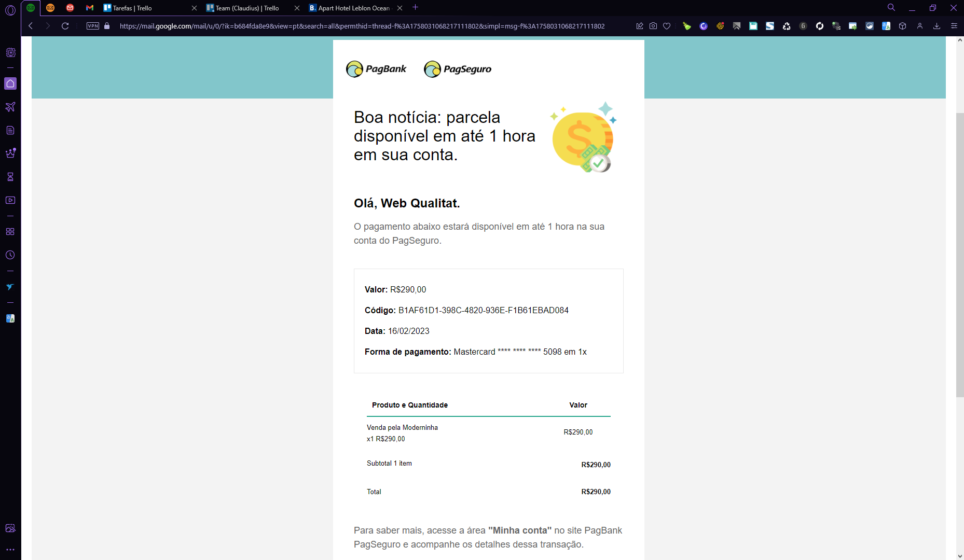Click the gold coin illustration

point(584,137)
